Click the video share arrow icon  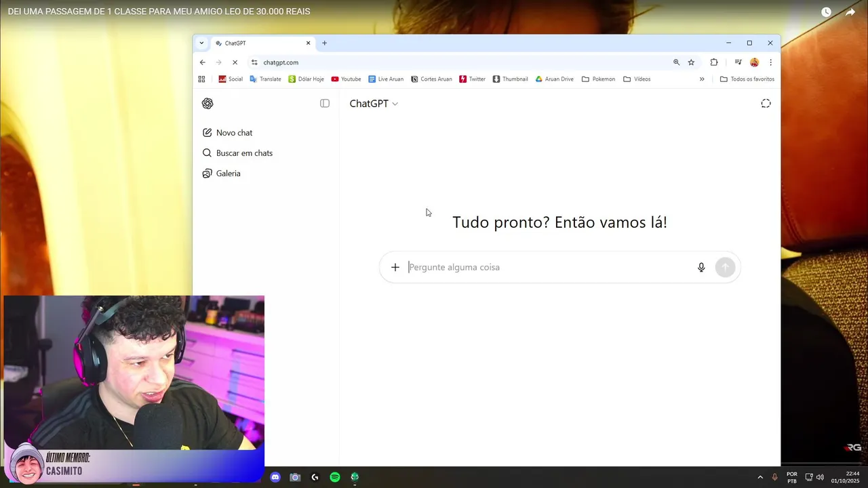pyautogui.click(x=850, y=12)
